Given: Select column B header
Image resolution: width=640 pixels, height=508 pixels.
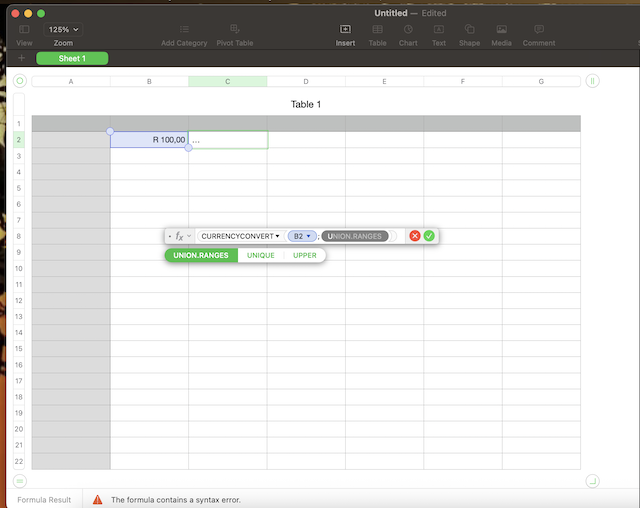Looking at the screenshot, I should pos(149,82).
